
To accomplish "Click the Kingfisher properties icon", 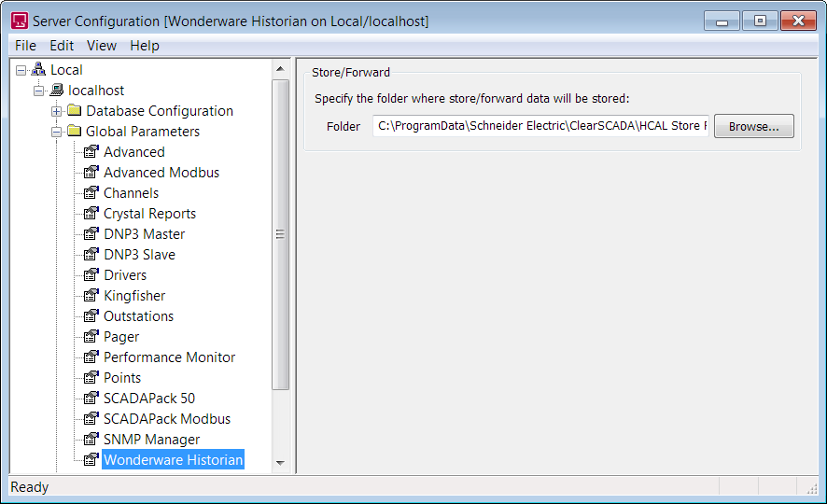I will (91, 295).
